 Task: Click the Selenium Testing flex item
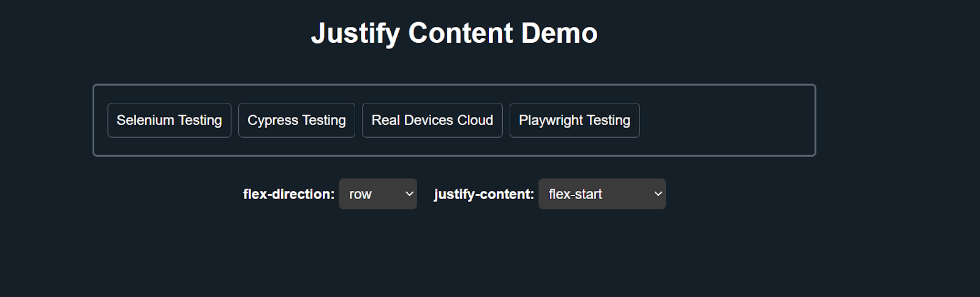click(169, 120)
